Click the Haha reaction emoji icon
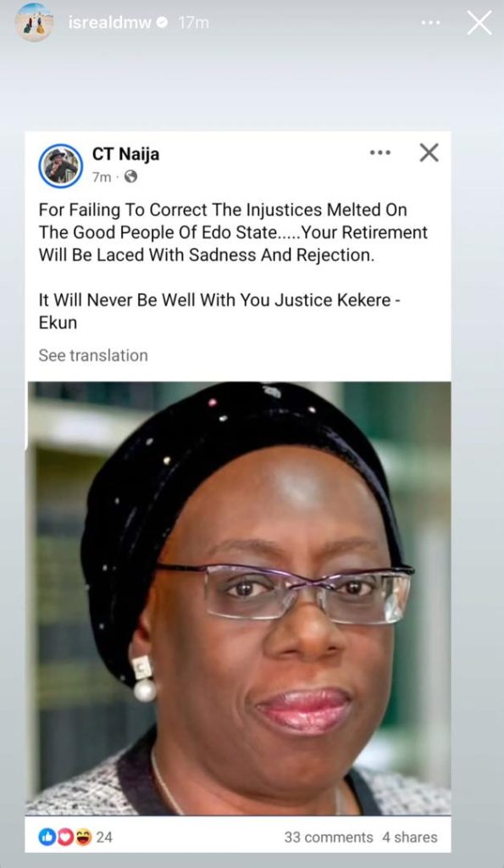 point(83,837)
